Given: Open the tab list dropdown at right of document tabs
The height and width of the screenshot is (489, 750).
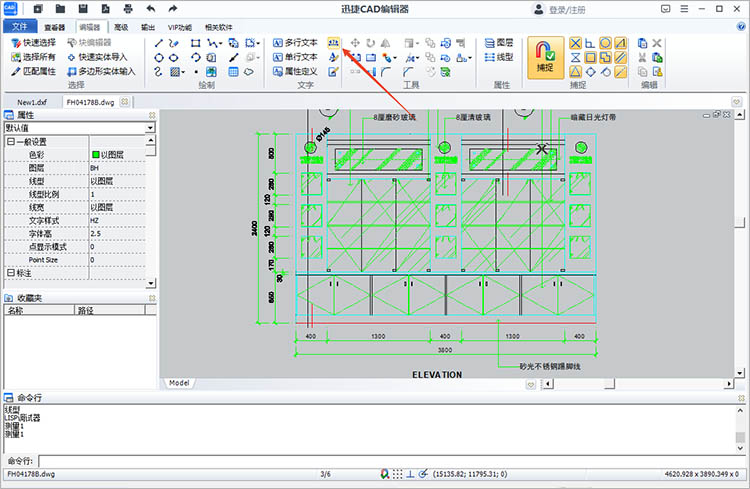Looking at the screenshot, I should coord(736,101).
